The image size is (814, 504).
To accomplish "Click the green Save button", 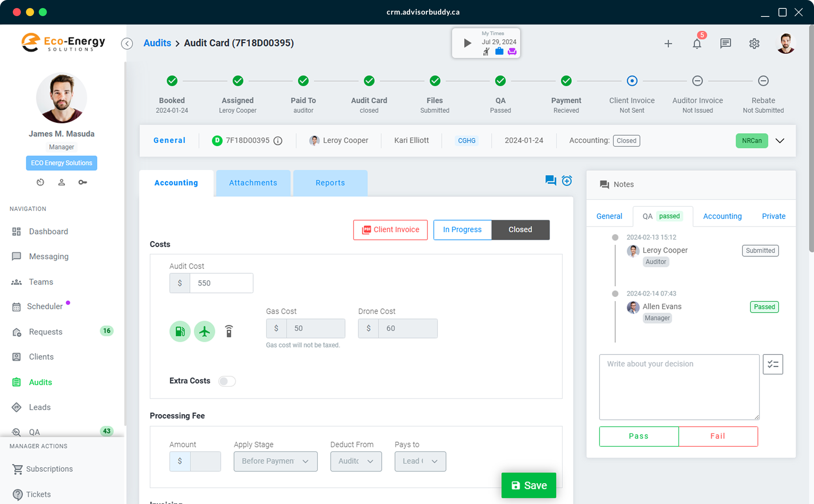I will click(529, 485).
